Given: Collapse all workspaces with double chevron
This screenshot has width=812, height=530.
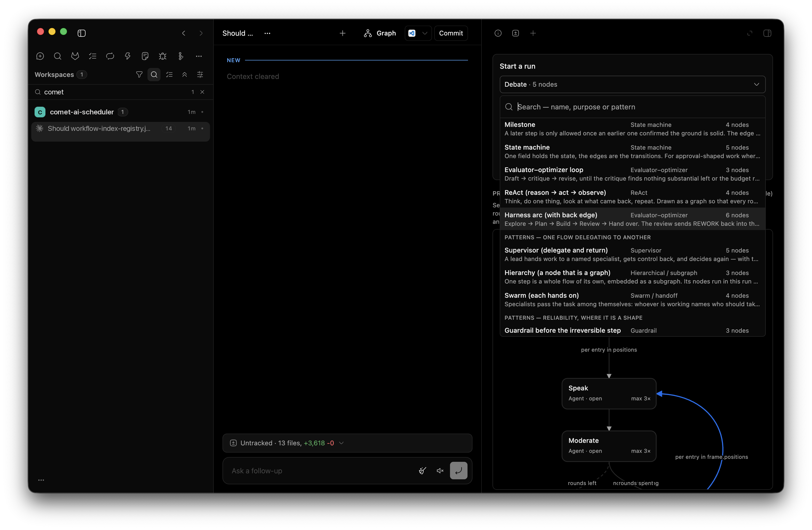Looking at the screenshot, I should pyautogui.click(x=184, y=74).
